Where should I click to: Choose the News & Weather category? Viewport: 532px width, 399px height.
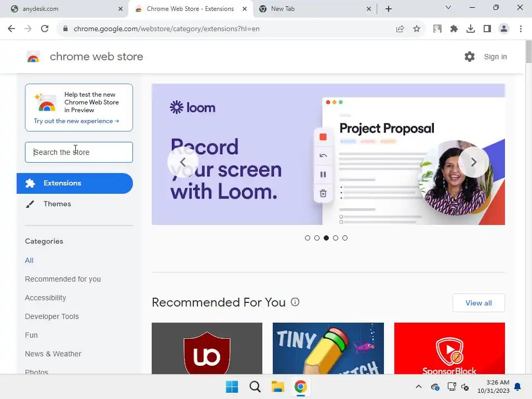click(53, 353)
